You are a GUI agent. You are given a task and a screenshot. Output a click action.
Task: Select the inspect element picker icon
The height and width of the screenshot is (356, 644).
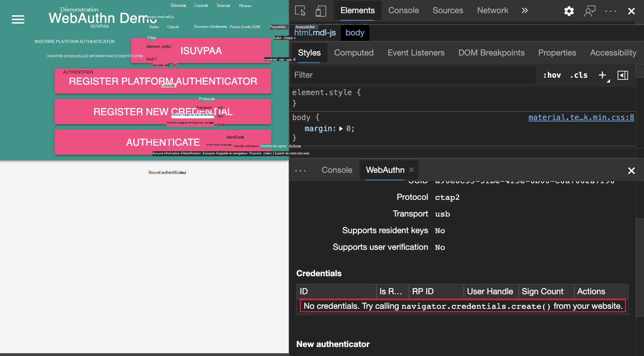pyautogui.click(x=300, y=11)
